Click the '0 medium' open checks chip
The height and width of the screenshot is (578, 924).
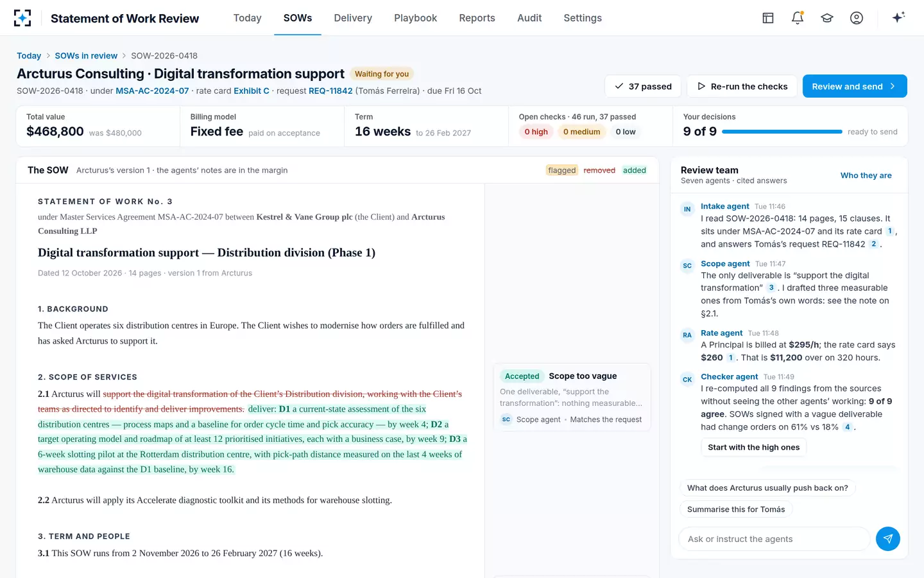click(582, 132)
